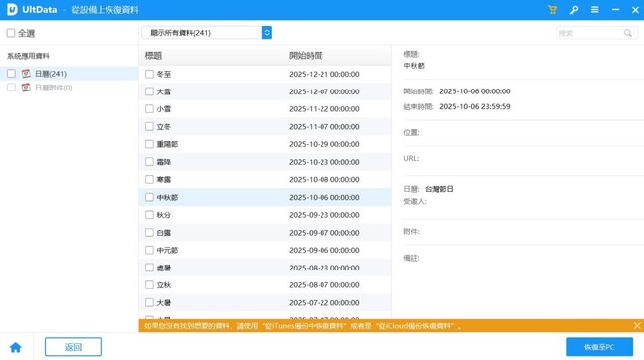Click the blue dropdown arrow stepper
Screen dimensions: 644x360
[266, 33]
